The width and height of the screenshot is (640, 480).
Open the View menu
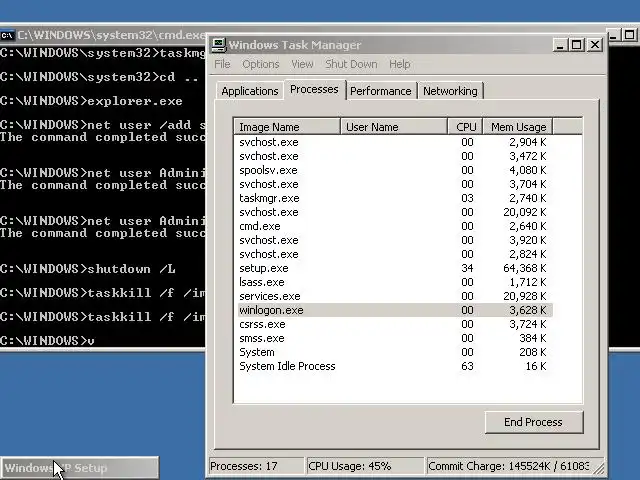coord(302,64)
